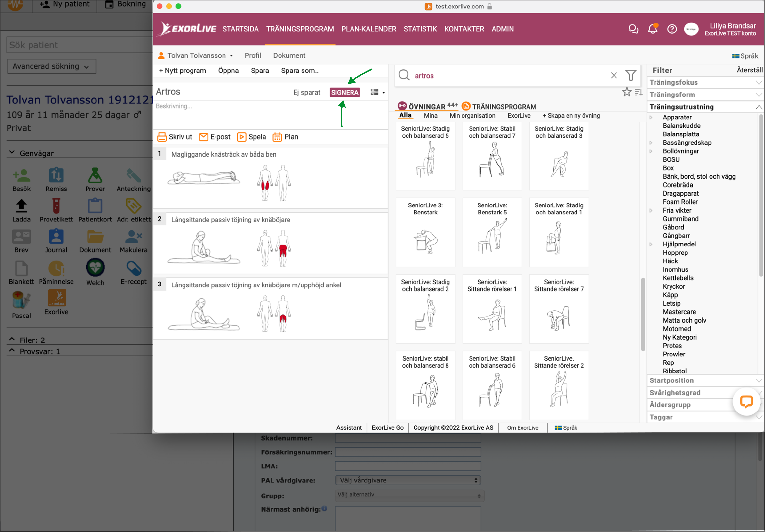
Task: Click Spela to play program
Action: [252, 137]
